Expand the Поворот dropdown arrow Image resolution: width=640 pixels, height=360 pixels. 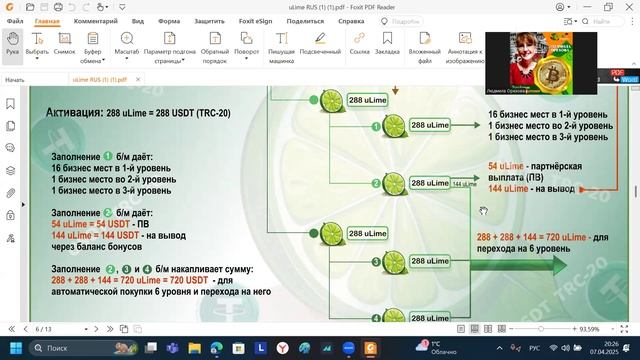point(247,59)
